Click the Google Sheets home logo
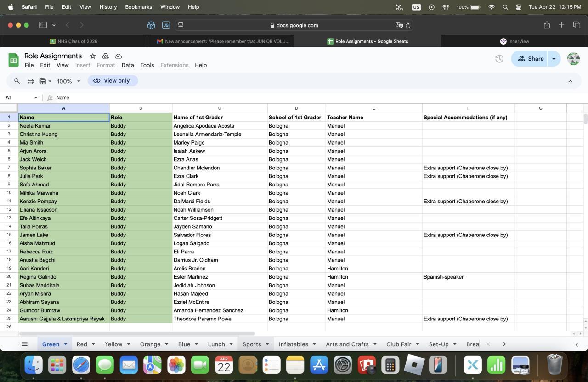The width and height of the screenshot is (588, 382). (x=13, y=60)
